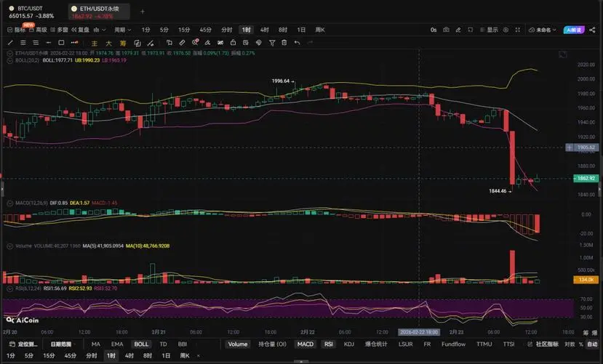
Task: Toggle the KDJ sub-indicator
Action: tap(349, 344)
